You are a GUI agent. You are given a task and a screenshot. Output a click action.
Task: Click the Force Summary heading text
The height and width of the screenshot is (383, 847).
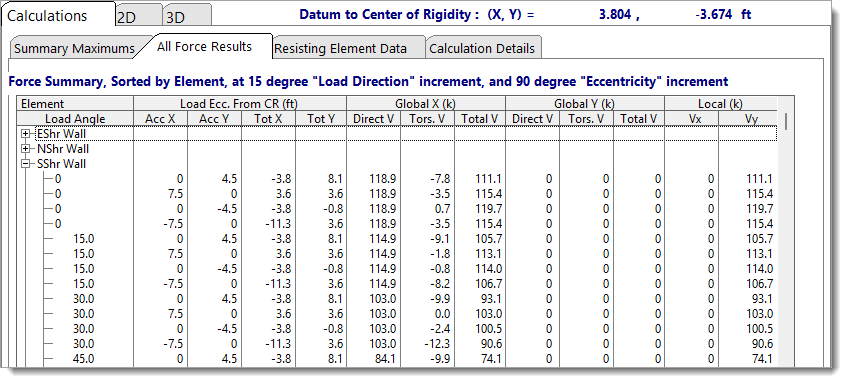pos(369,82)
